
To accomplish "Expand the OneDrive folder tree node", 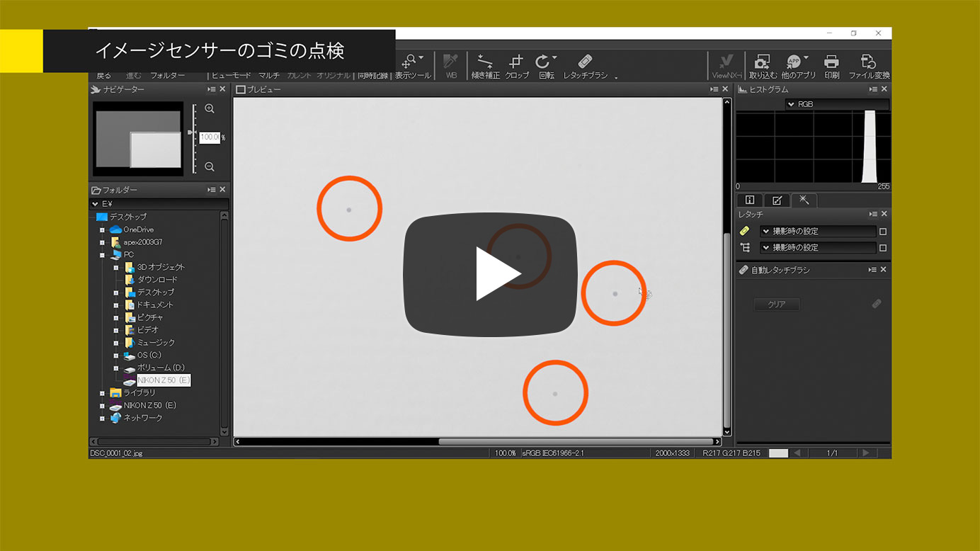I will click(102, 230).
